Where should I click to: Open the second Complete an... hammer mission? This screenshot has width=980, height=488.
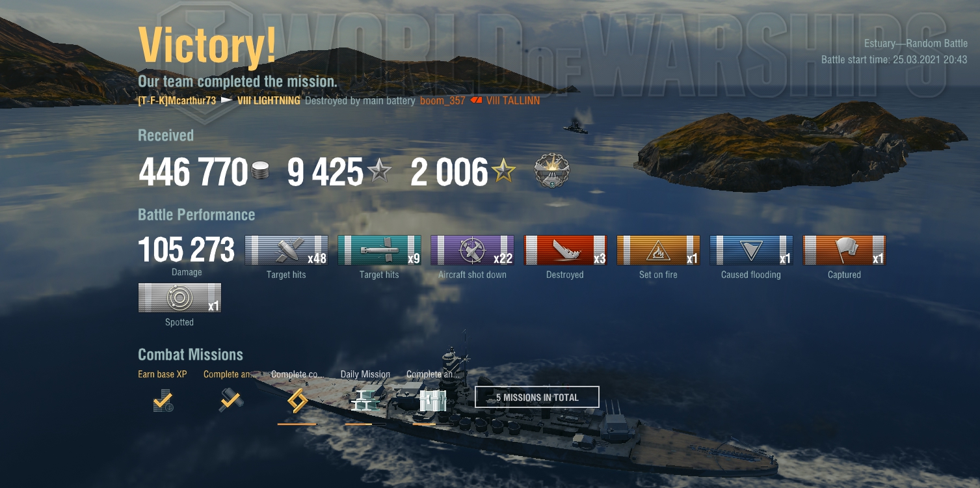(x=230, y=401)
